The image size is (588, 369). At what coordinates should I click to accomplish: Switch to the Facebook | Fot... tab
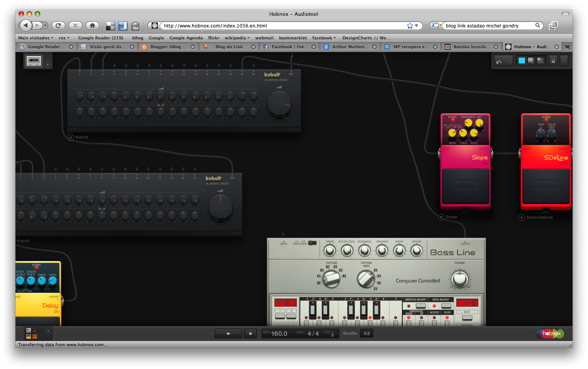[289, 47]
